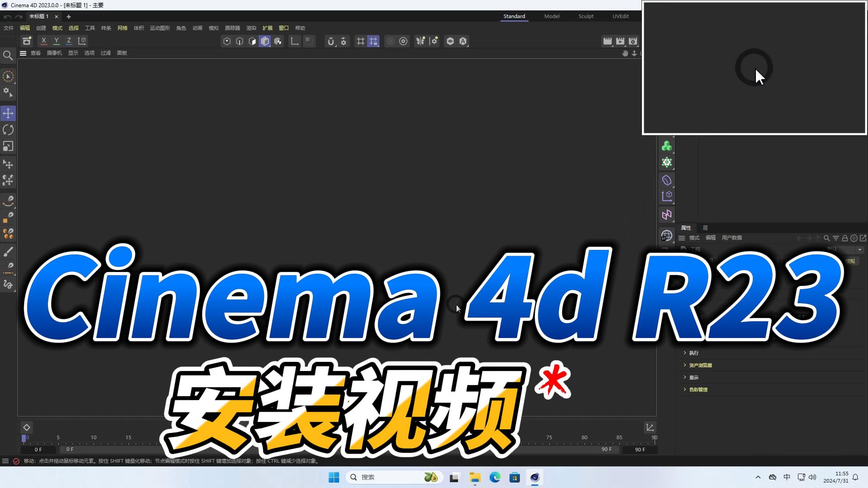Toggle Y axis lock
The height and width of the screenshot is (488, 868).
(x=56, y=41)
